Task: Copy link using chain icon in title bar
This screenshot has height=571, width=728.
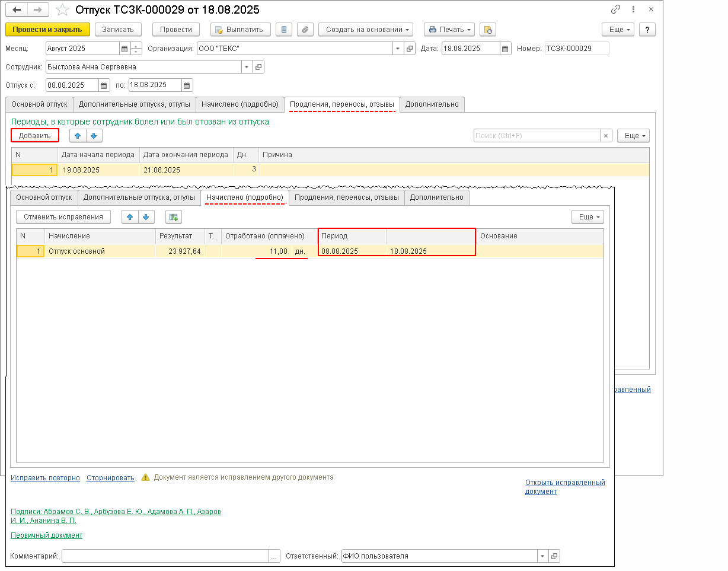Action: 616,10
